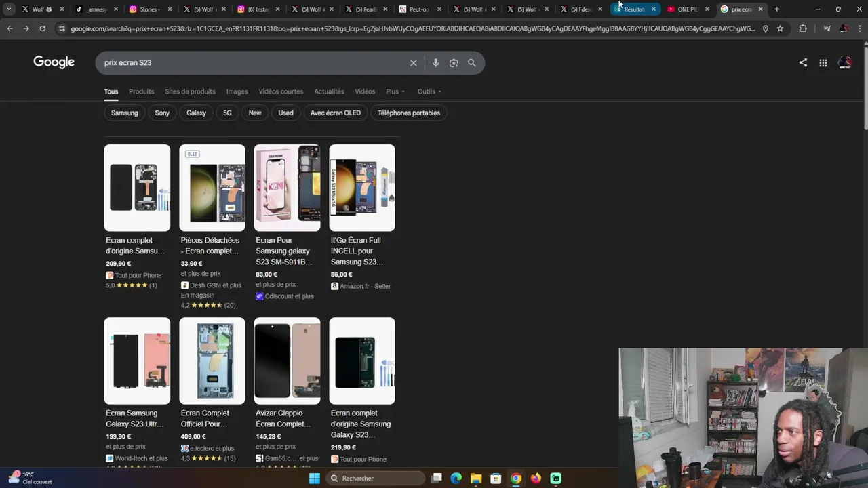
Task: Switch to the Stories browser tab
Action: pos(149,9)
